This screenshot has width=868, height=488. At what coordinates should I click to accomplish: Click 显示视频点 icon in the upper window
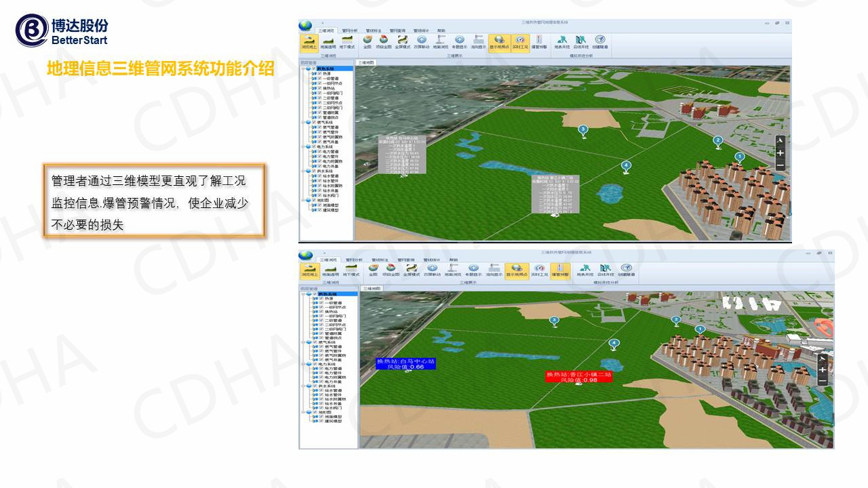pos(499,42)
